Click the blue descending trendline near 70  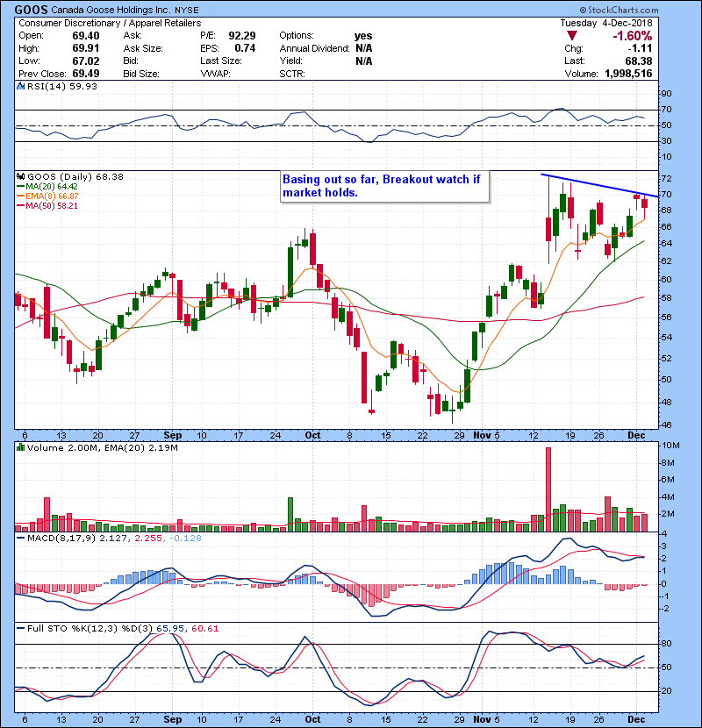600,185
